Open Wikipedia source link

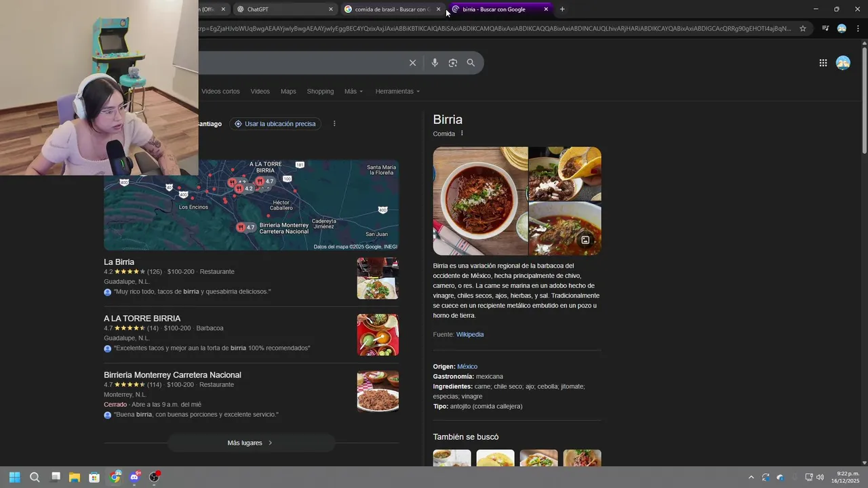click(470, 335)
